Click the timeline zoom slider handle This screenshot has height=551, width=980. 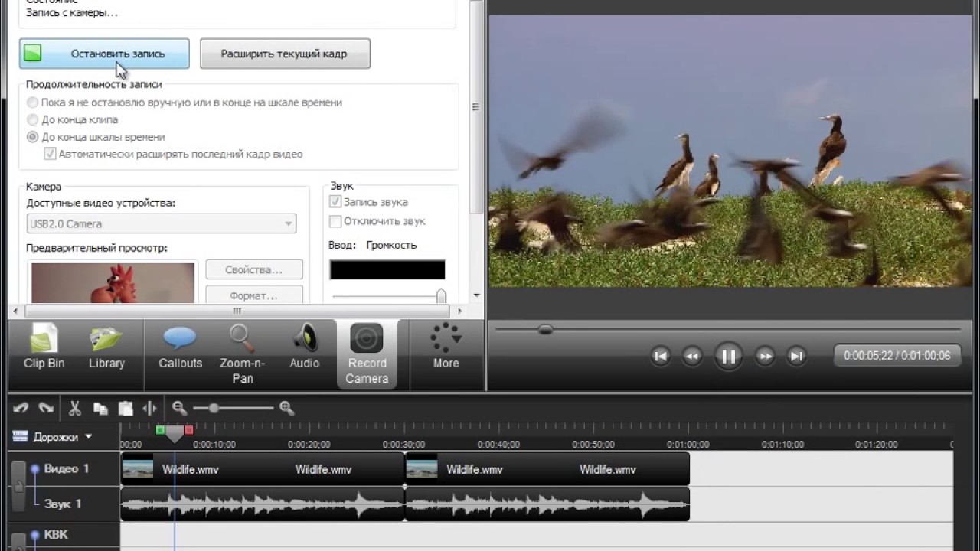(x=214, y=409)
